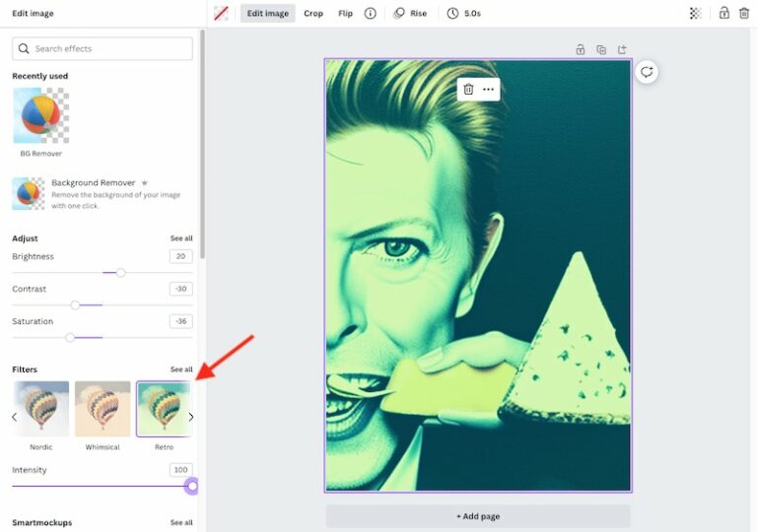Viewport: 757px width, 532px height.
Task: Click the round comment refresh button beside canvas
Action: [647, 73]
